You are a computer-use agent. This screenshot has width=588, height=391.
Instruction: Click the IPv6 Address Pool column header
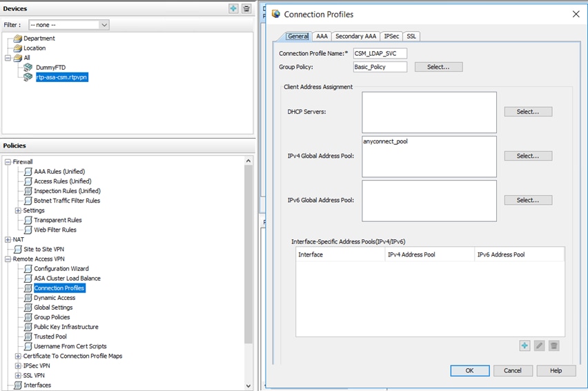tap(520, 254)
